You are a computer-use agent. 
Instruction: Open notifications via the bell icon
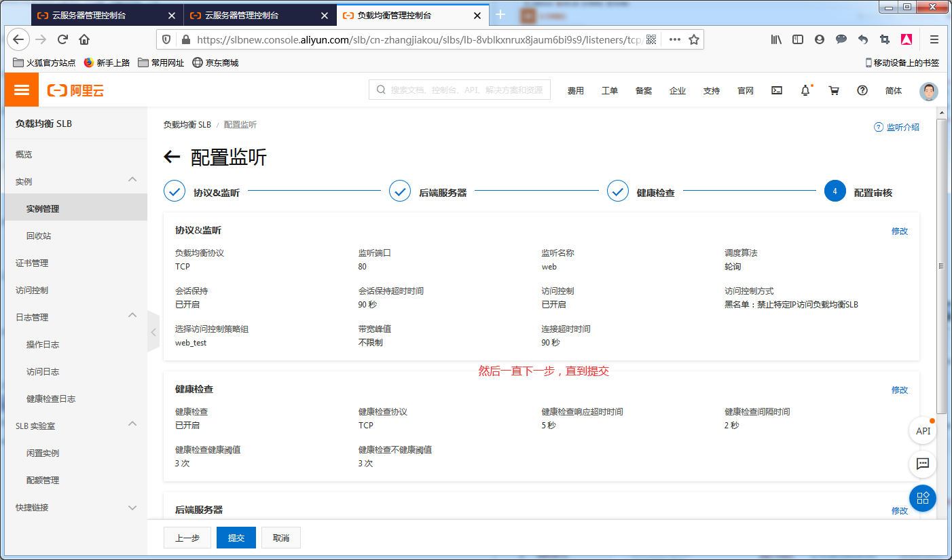pos(805,90)
